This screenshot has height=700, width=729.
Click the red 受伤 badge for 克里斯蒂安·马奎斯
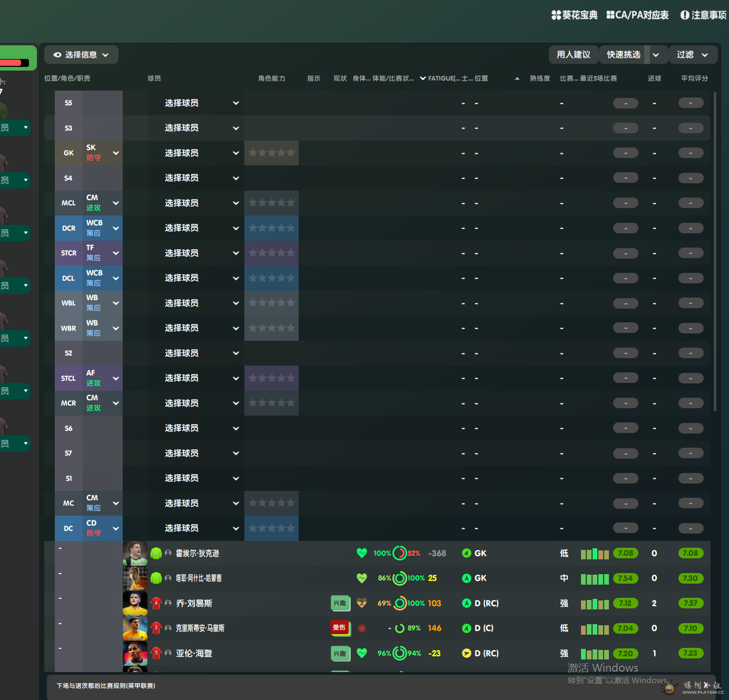pyautogui.click(x=340, y=628)
